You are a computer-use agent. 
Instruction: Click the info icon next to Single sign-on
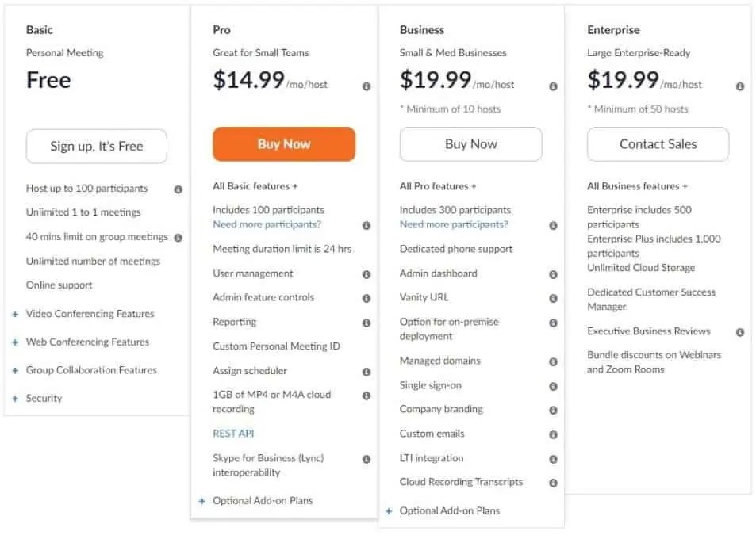(x=553, y=385)
